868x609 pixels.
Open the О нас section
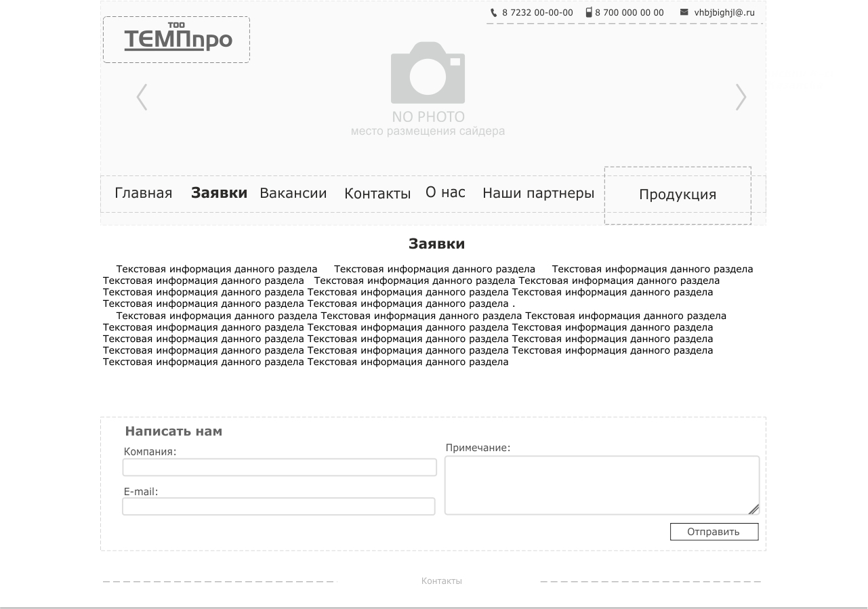pyautogui.click(x=445, y=192)
